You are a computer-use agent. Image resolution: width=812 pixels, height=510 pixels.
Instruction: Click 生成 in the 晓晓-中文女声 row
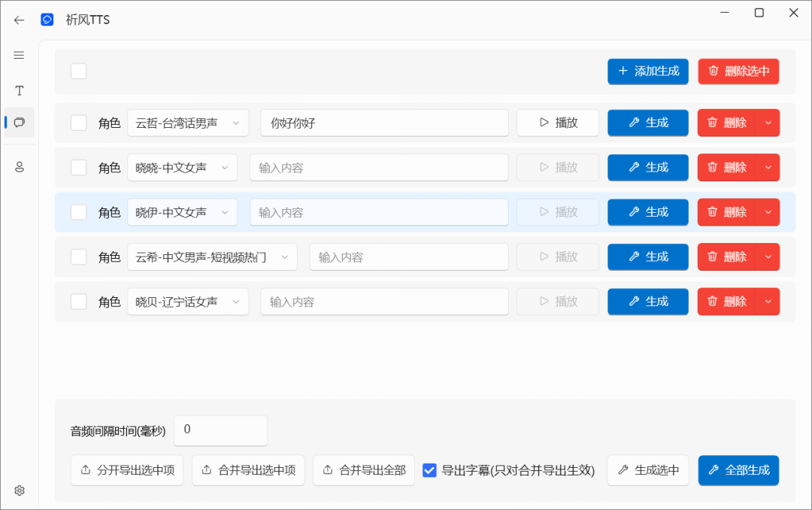(x=648, y=168)
